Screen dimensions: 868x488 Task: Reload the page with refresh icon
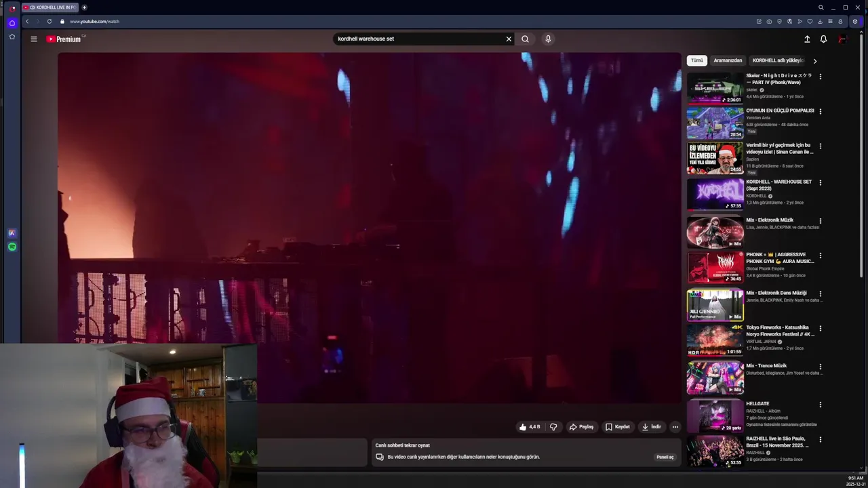(50, 22)
